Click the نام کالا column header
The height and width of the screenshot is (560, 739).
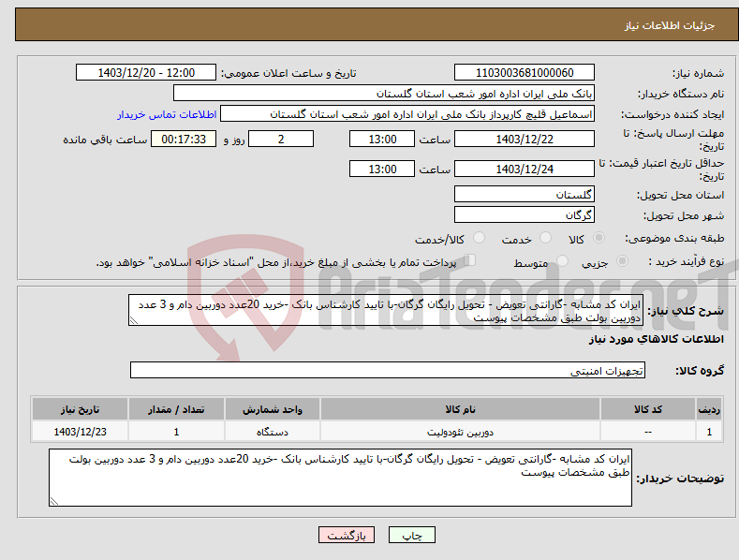pyautogui.click(x=460, y=409)
